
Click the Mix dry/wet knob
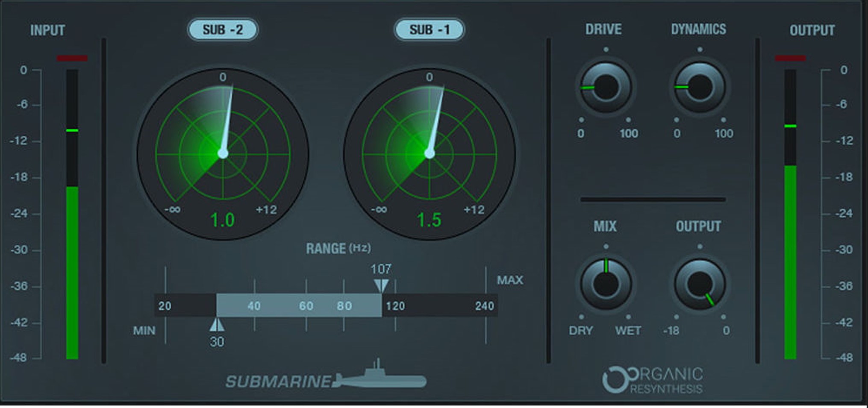coord(606,284)
